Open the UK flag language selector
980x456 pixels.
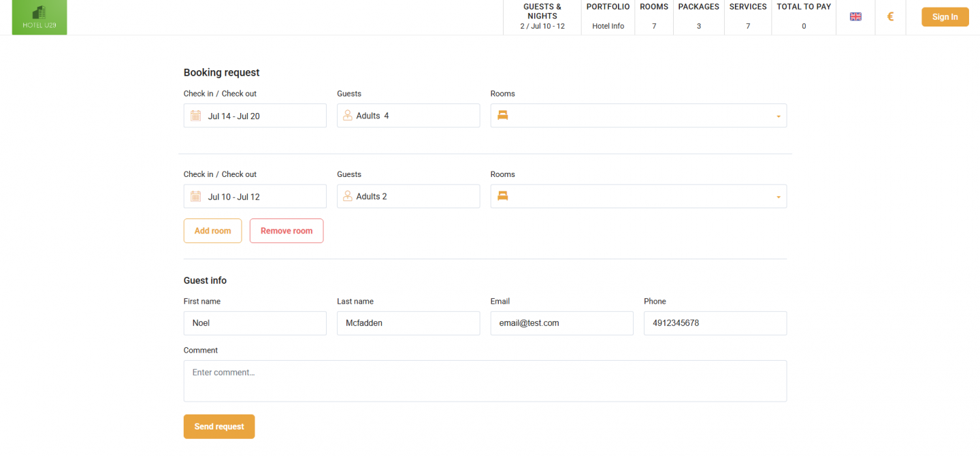point(855,17)
